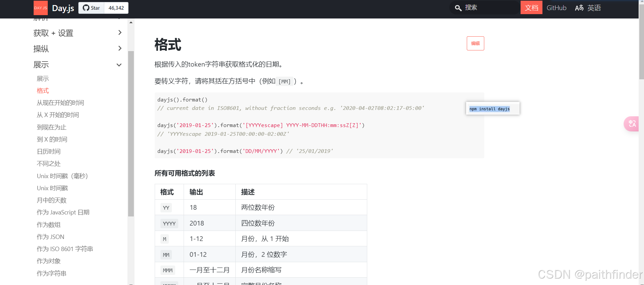This screenshot has height=285, width=644.
Task: Open 到 X 的时间 sidebar page
Action: coord(52,139)
